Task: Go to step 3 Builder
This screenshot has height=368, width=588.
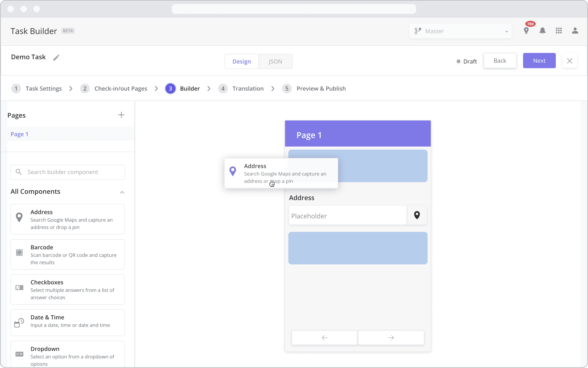Action: pyautogui.click(x=183, y=89)
